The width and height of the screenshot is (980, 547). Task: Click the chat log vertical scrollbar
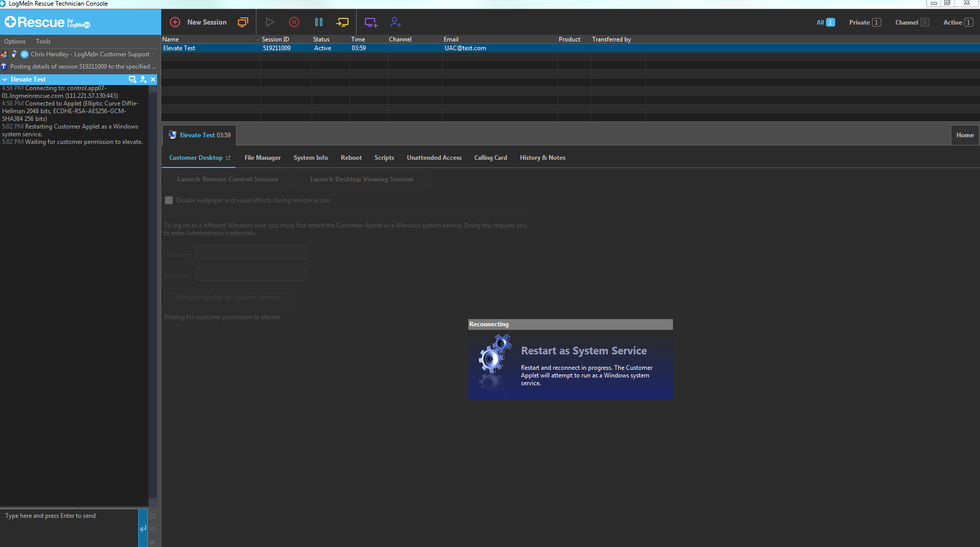(153, 296)
